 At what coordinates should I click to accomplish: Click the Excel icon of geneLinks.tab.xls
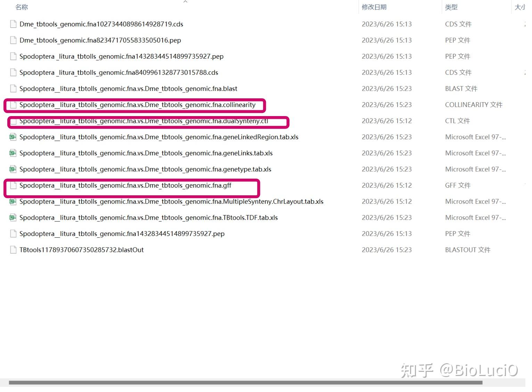pos(13,153)
